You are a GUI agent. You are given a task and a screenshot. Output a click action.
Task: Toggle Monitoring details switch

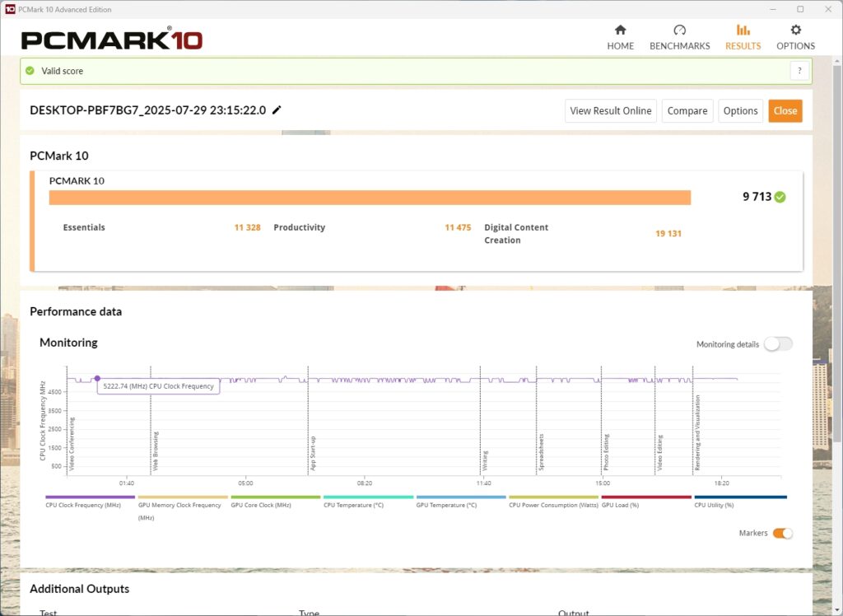click(x=779, y=344)
